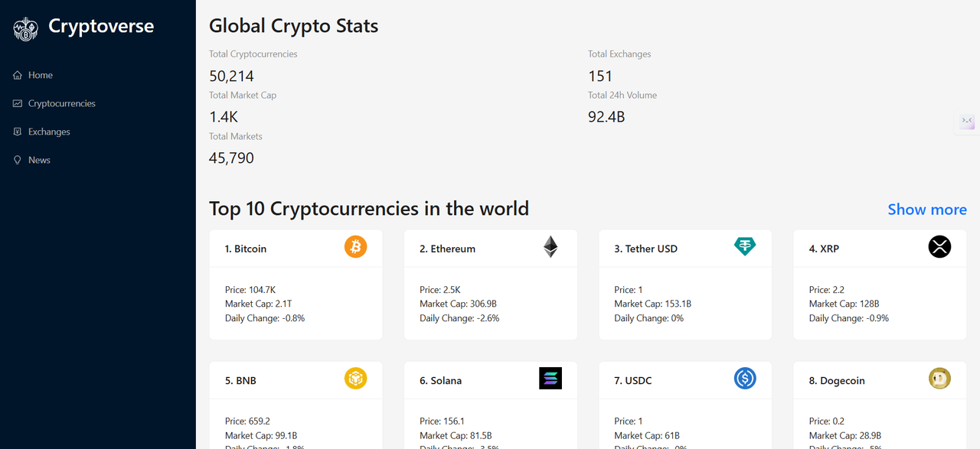Click the XRP coin icon
This screenshot has width=980, height=449.
pyautogui.click(x=939, y=247)
